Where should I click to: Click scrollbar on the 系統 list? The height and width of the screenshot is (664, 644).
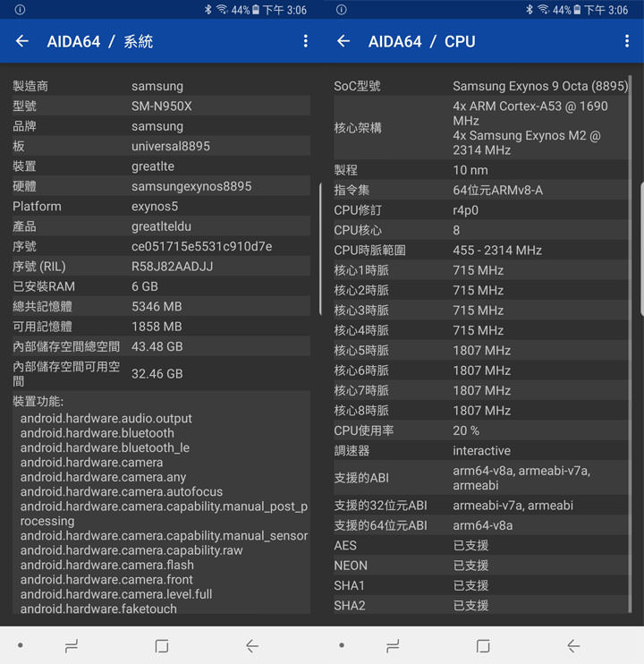pyautogui.click(x=320, y=249)
